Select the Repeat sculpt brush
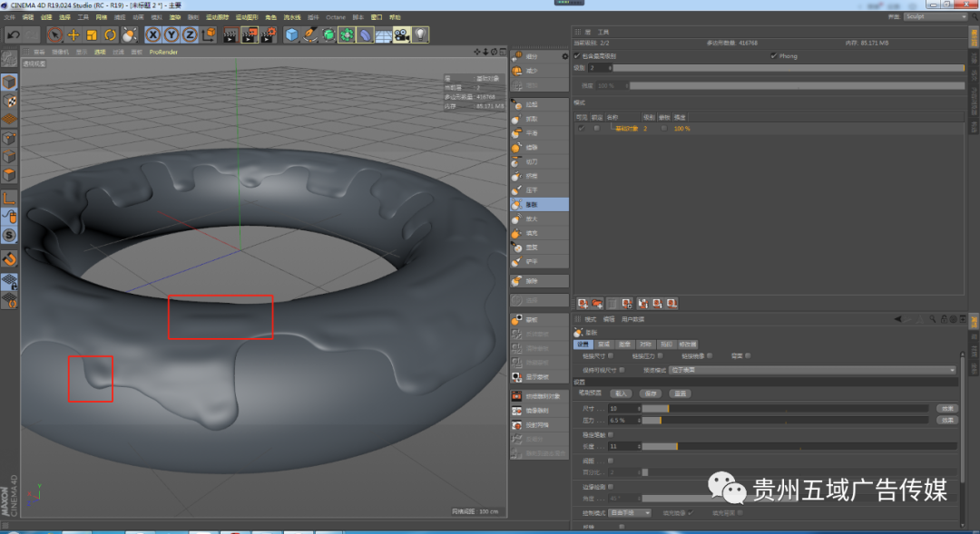 [x=539, y=248]
